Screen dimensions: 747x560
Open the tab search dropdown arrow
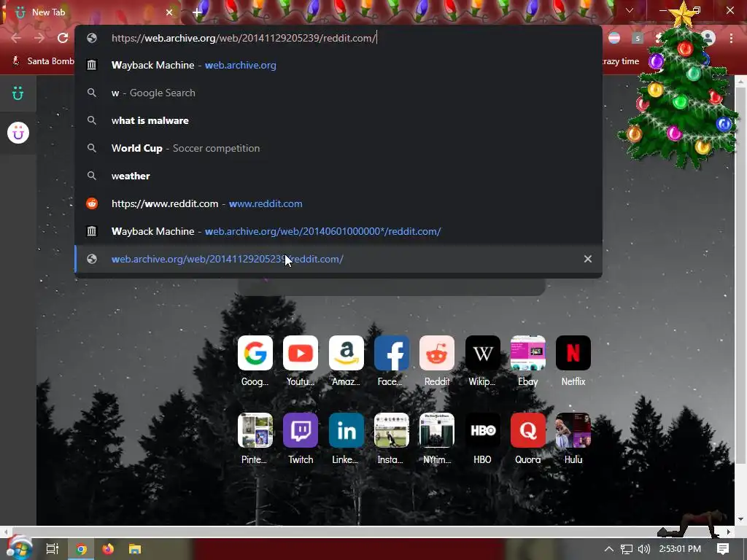630,10
